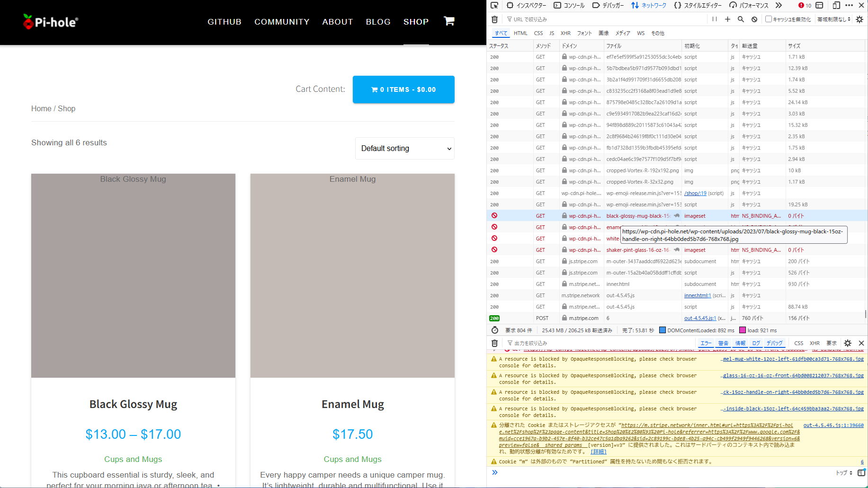Click the URL で絞り込み filter field
This screenshot has height=488, width=868.
click(606, 19)
